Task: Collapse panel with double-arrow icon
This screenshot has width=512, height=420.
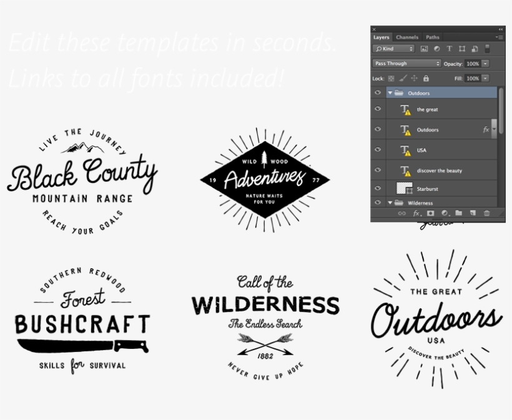Action: 501,29
